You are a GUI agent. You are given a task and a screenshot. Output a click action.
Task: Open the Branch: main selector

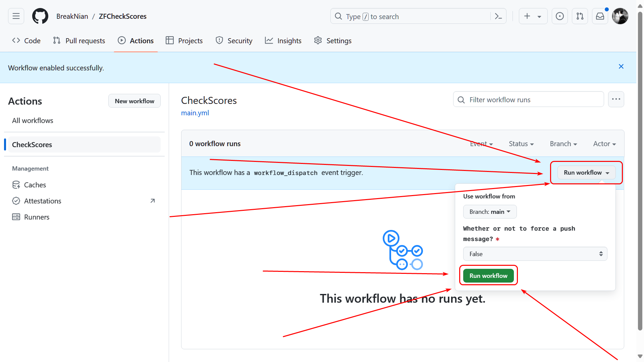point(490,212)
